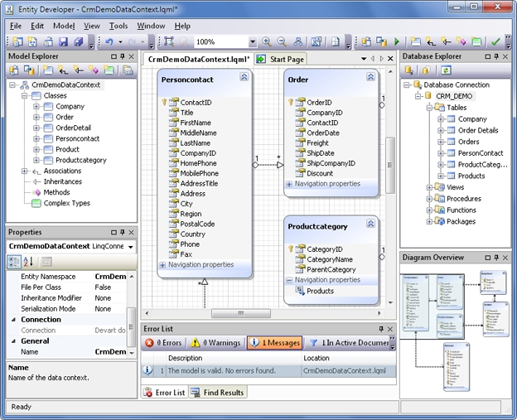Collapse Navigation properties in Productcategory box
517x420 pixels.
289,280
